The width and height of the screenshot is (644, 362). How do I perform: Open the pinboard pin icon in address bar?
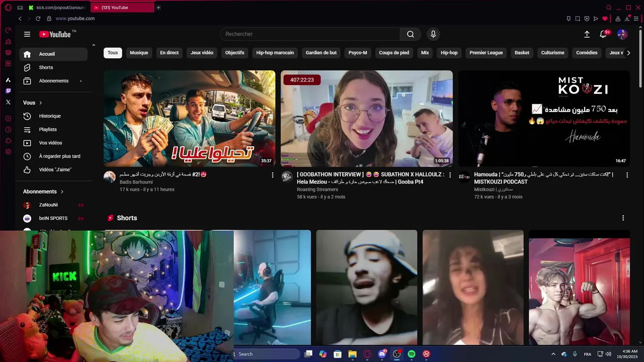pyautogui.click(x=569, y=19)
